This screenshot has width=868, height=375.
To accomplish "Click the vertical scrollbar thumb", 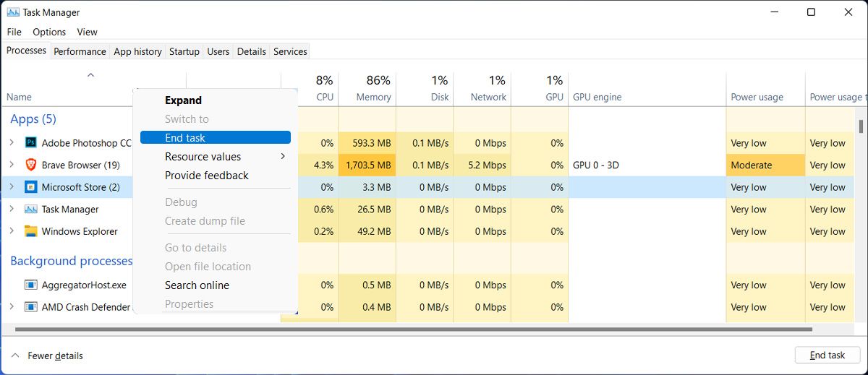I will pos(860,127).
